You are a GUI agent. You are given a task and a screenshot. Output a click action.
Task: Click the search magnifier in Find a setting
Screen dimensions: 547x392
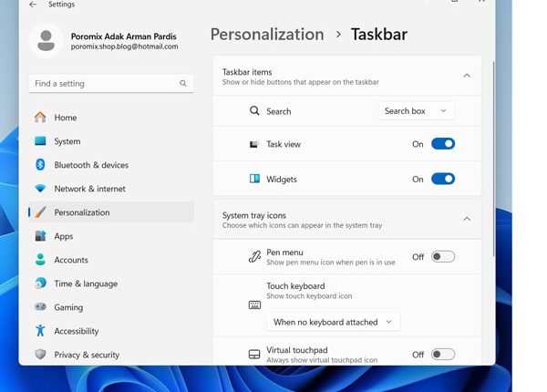click(x=183, y=83)
